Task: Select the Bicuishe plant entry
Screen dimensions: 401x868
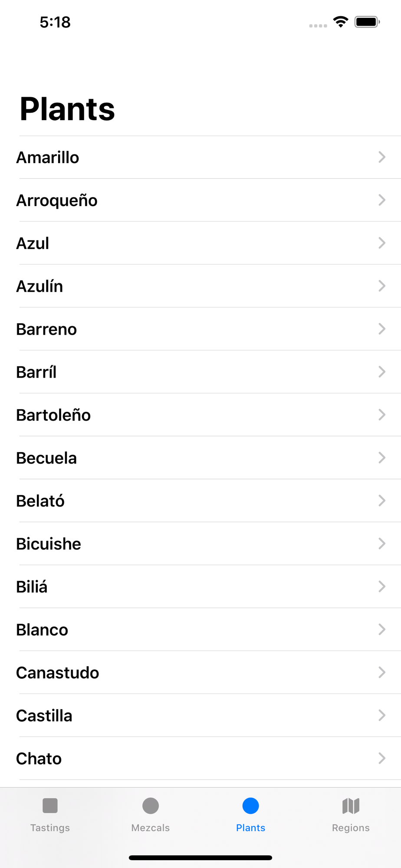Action: (x=200, y=544)
